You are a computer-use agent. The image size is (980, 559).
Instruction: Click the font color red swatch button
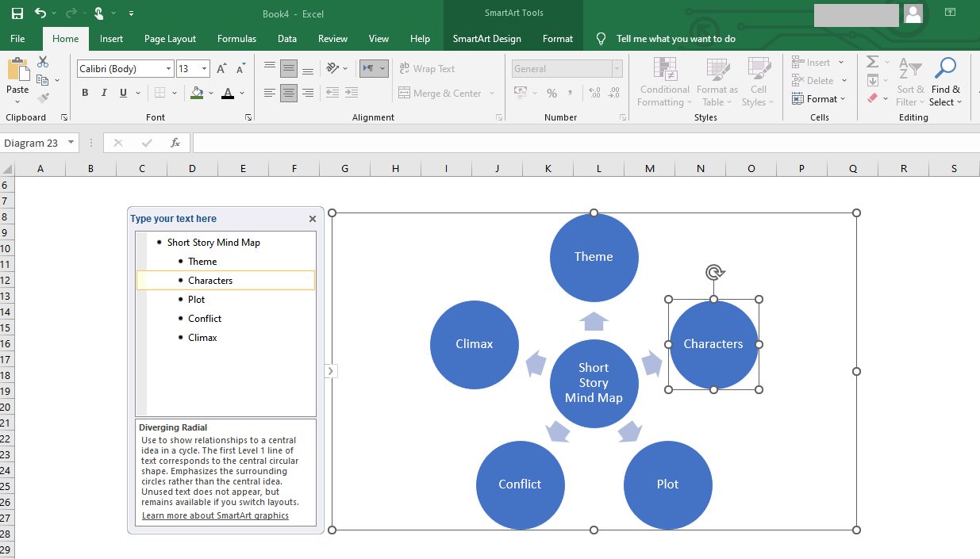pos(228,94)
